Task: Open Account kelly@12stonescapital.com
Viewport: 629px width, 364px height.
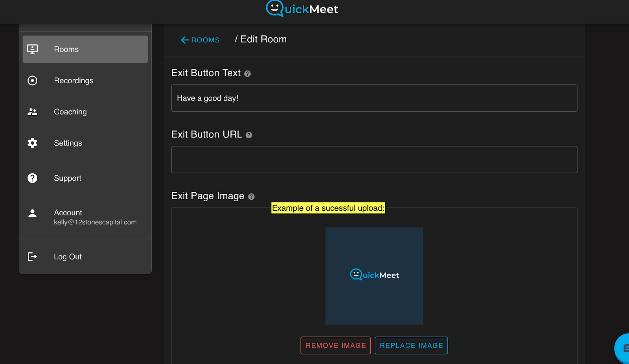Action: click(85, 217)
